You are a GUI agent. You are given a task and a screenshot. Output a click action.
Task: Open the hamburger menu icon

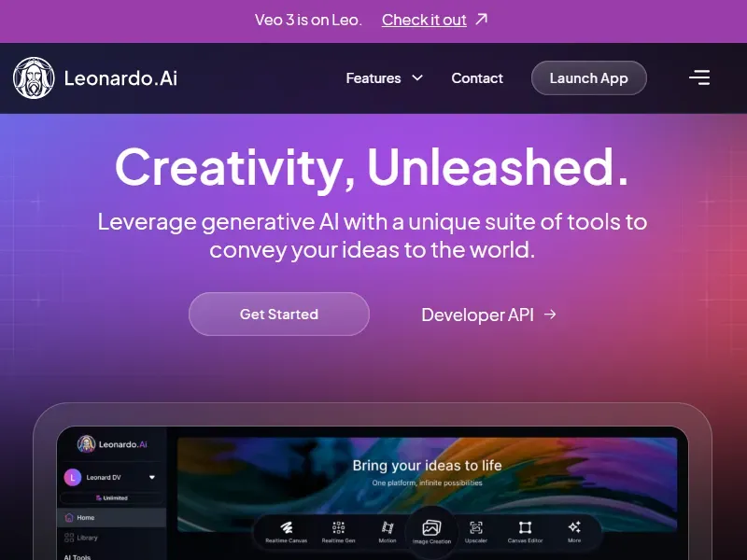click(698, 77)
